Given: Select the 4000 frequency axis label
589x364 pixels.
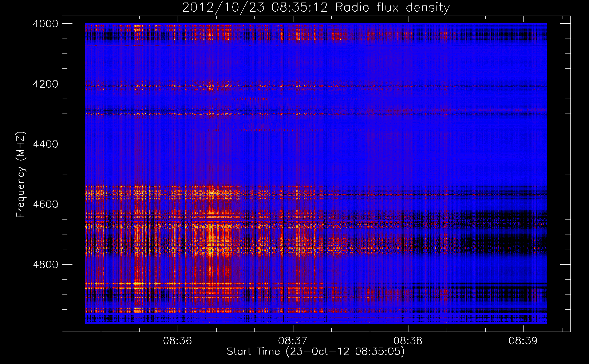Looking at the screenshot, I should click(46, 24).
